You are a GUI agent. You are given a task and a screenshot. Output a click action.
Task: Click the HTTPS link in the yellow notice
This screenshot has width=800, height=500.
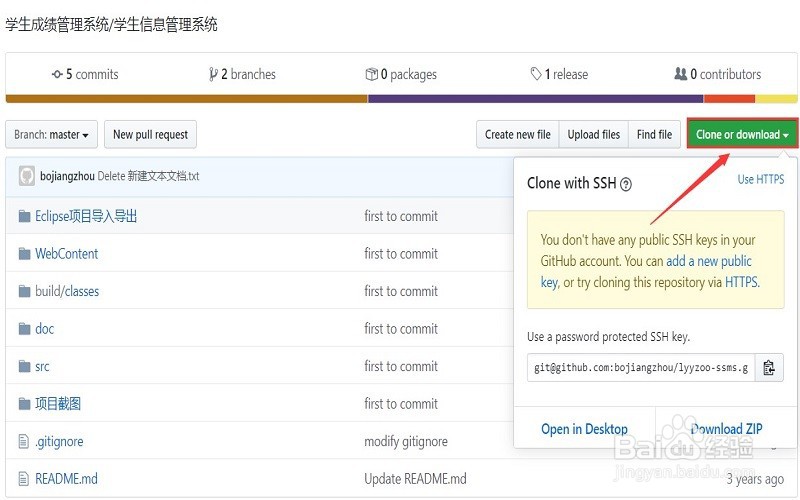pos(741,282)
